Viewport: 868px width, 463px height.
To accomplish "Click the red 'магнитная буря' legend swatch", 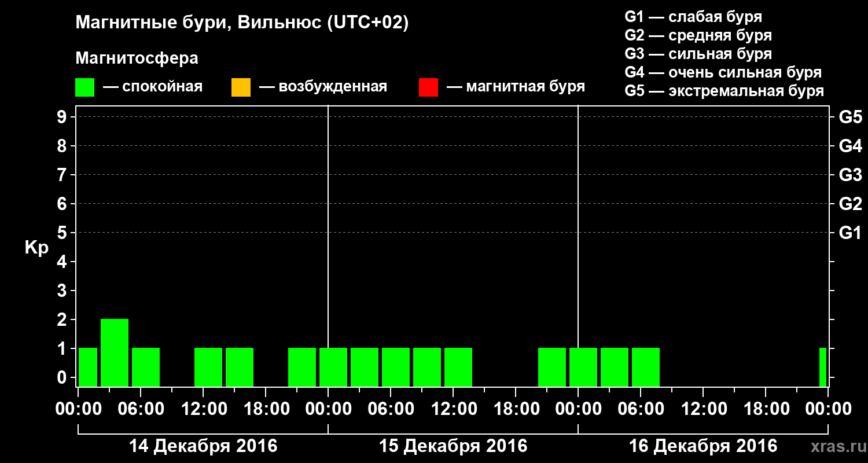I will (428, 87).
